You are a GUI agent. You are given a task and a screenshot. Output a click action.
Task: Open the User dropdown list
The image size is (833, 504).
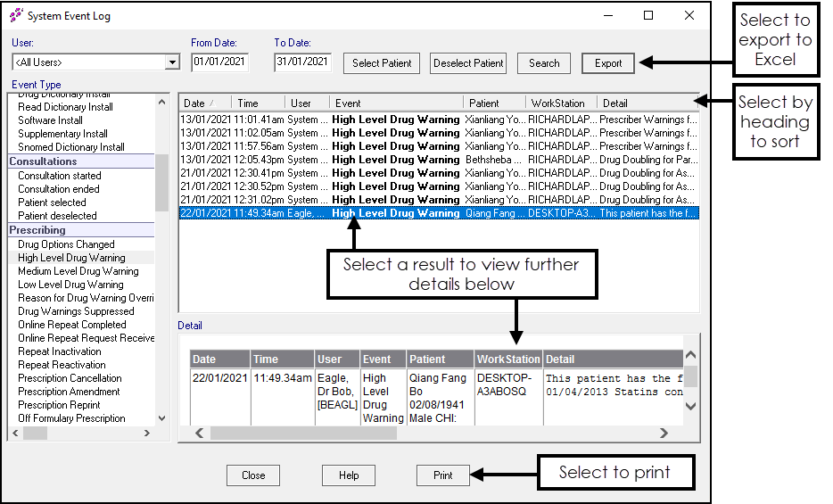coord(173,62)
